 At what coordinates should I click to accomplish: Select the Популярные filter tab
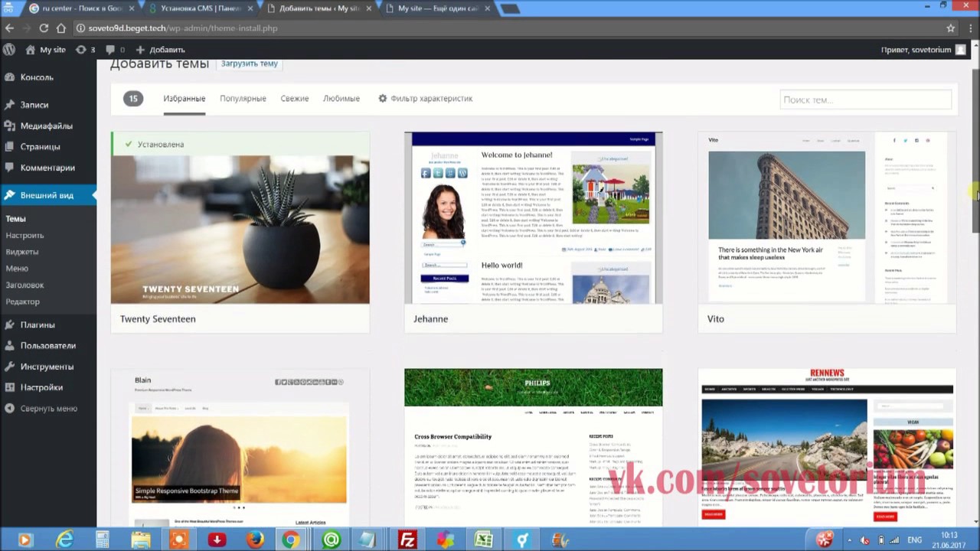coord(243,99)
